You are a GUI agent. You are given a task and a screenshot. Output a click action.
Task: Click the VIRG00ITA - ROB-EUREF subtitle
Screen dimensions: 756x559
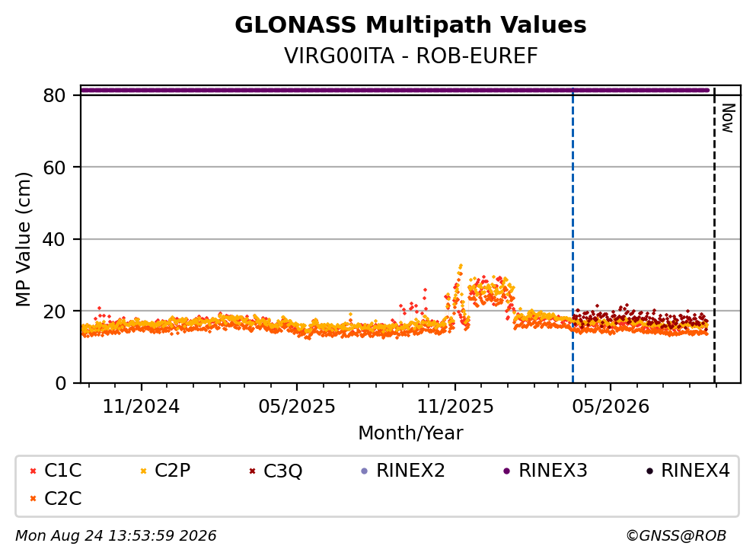[x=410, y=56]
